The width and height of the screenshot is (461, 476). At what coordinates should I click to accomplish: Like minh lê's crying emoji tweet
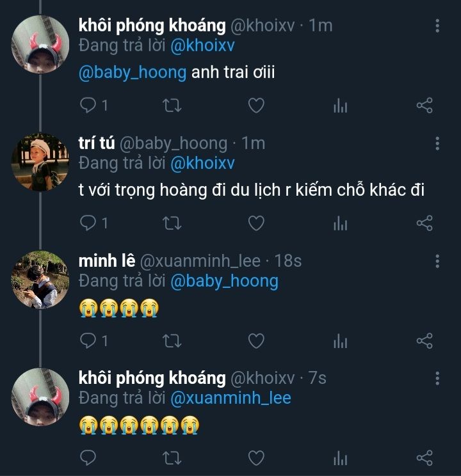(x=256, y=340)
